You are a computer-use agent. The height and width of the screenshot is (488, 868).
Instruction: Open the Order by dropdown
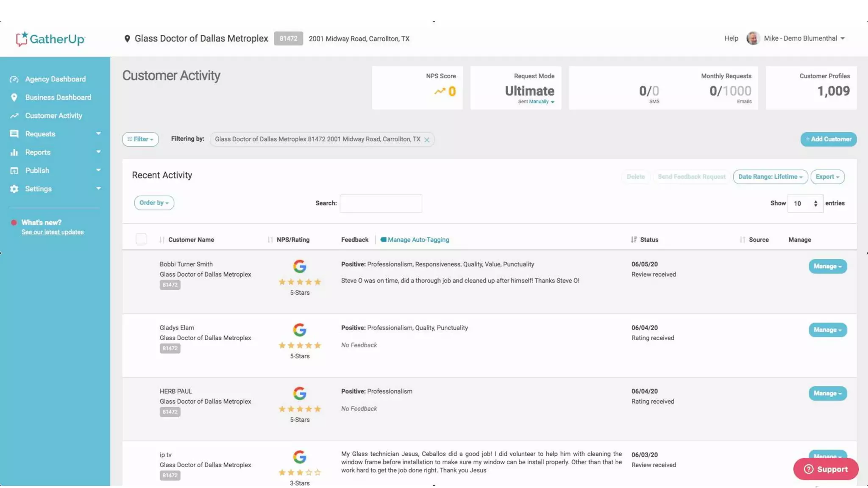point(154,203)
